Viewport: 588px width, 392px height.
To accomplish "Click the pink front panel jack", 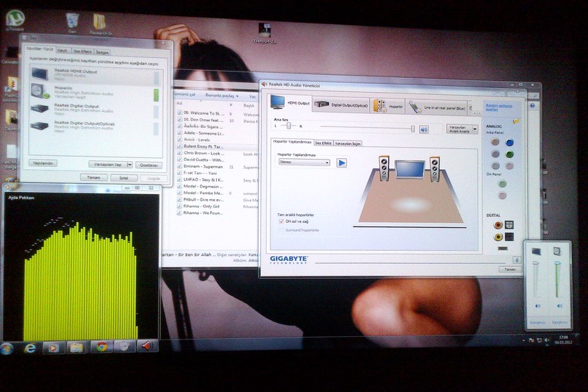I will [502, 195].
